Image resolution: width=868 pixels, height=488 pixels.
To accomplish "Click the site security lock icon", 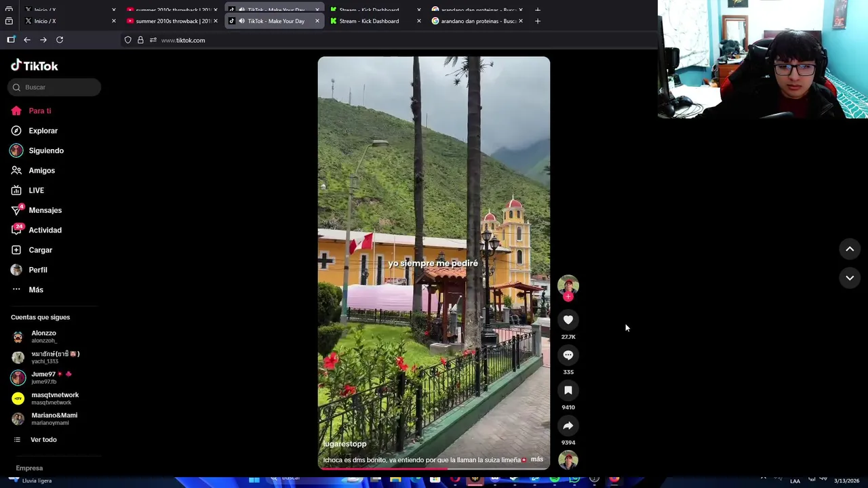I will pos(140,40).
